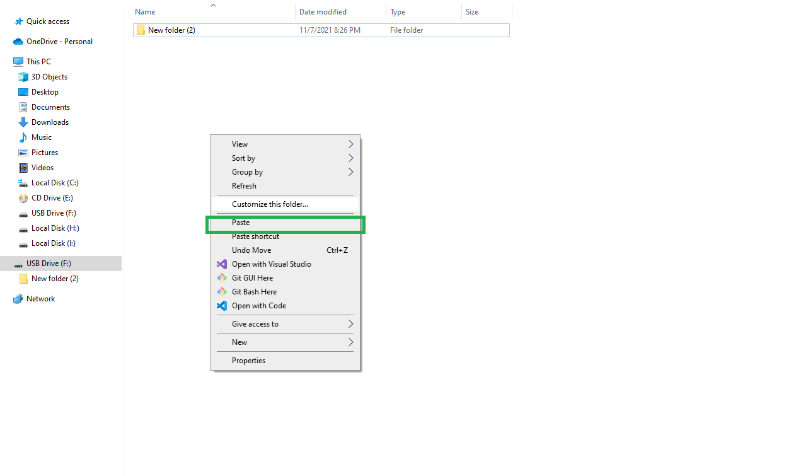Open Documents label in sidebar

pos(50,107)
